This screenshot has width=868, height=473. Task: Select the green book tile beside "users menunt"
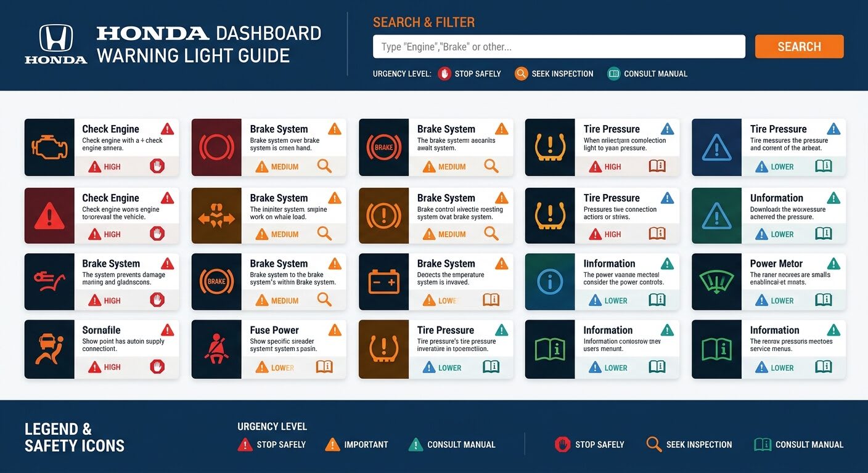[550, 349]
